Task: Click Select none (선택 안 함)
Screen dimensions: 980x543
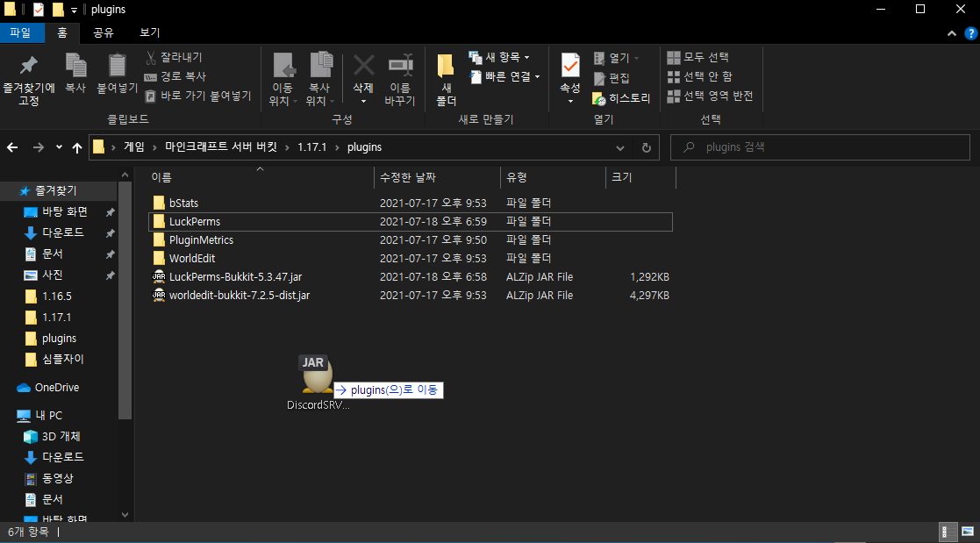Action: point(700,76)
